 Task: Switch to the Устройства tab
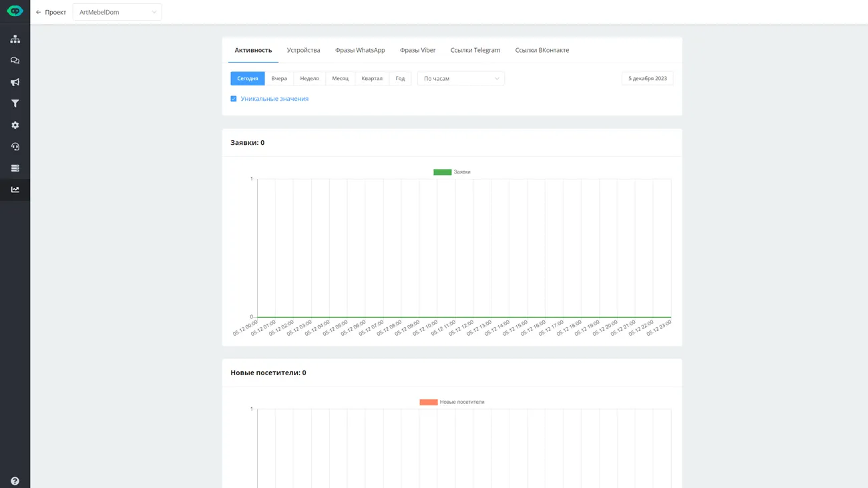coord(303,50)
